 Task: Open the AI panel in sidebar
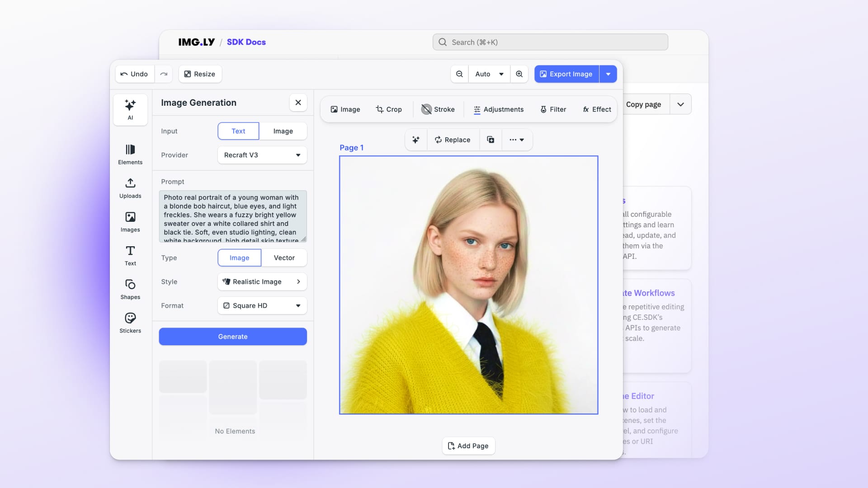tap(130, 109)
